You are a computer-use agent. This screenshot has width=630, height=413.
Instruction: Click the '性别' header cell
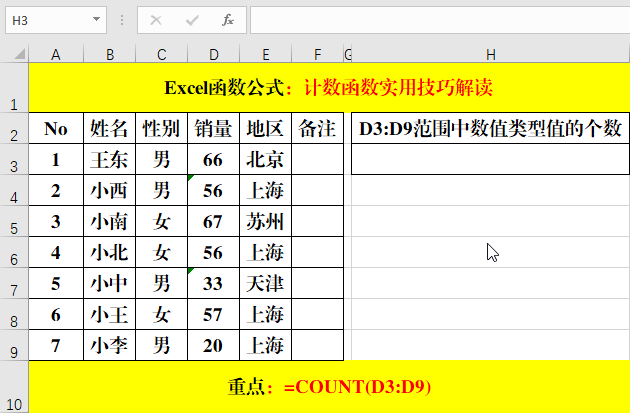point(162,128)
